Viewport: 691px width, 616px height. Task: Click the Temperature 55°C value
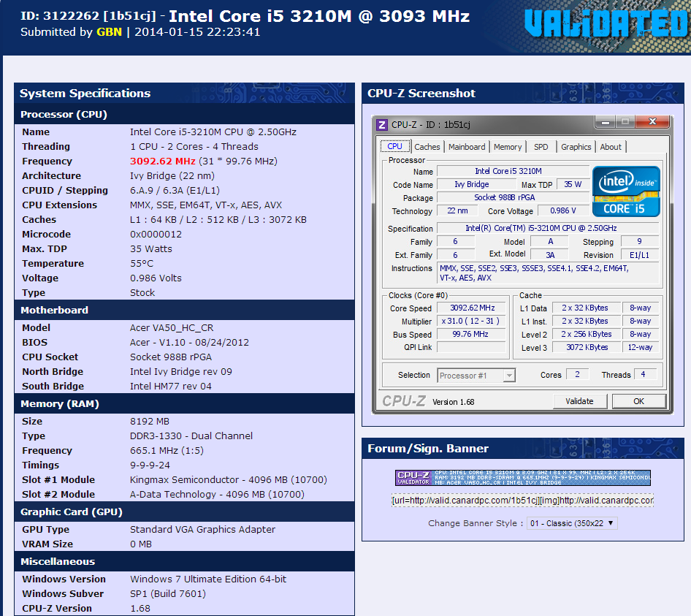click(x=142, y=264)
